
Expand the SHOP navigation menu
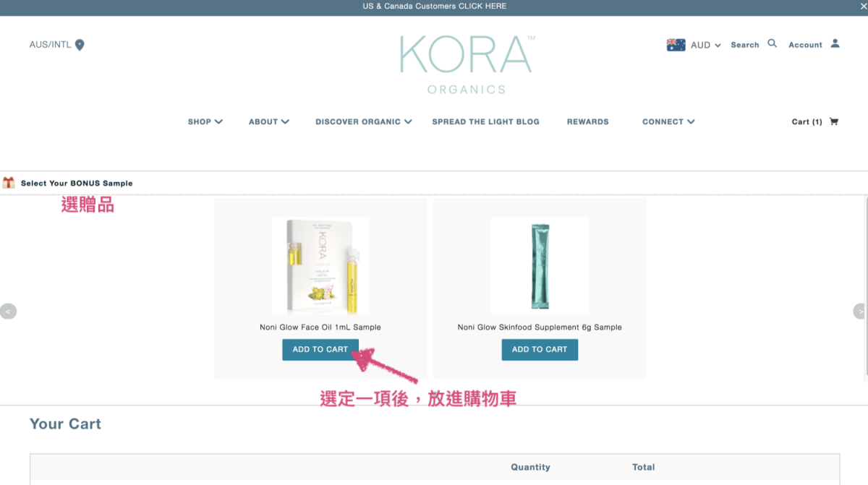click(205, 121)
